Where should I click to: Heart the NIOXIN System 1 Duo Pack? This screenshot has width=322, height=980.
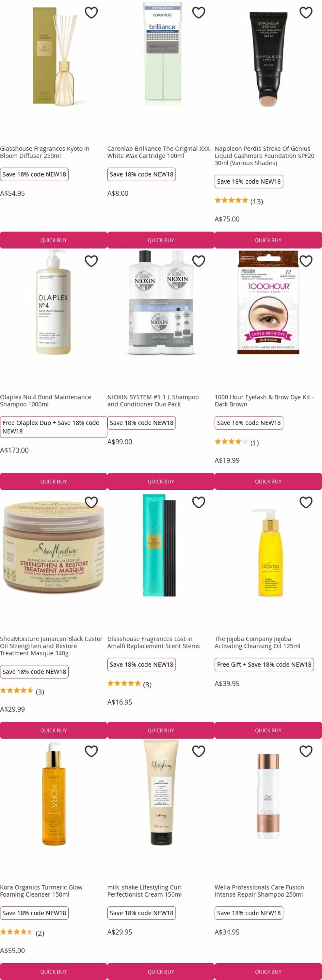199,261
